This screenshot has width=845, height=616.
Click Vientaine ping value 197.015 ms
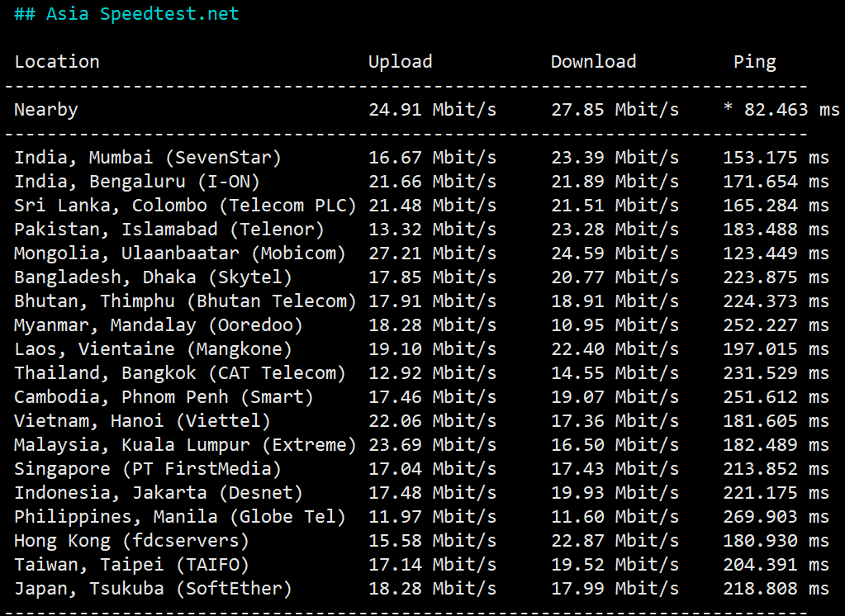[x=776, y=349]
